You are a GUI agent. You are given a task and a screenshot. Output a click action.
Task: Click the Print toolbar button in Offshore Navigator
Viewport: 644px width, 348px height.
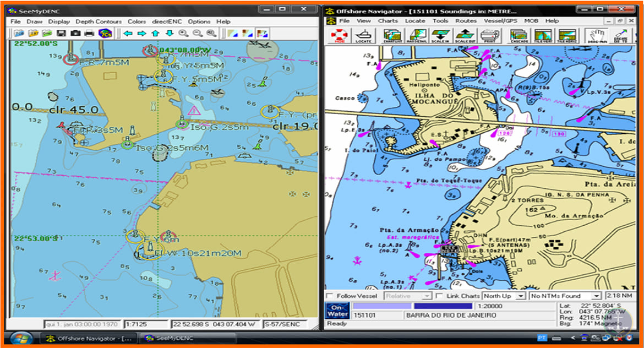(x=489, y=36)
